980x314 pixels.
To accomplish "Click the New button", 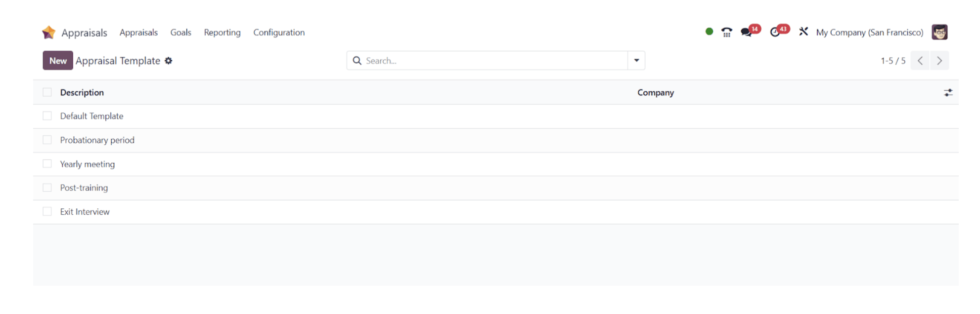I will point(58,61).
